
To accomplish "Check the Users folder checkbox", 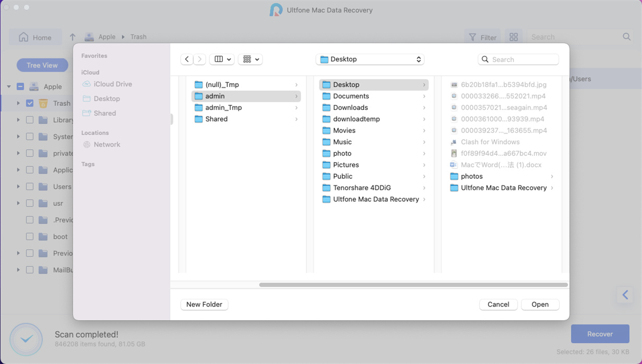I will coord(30,187).
